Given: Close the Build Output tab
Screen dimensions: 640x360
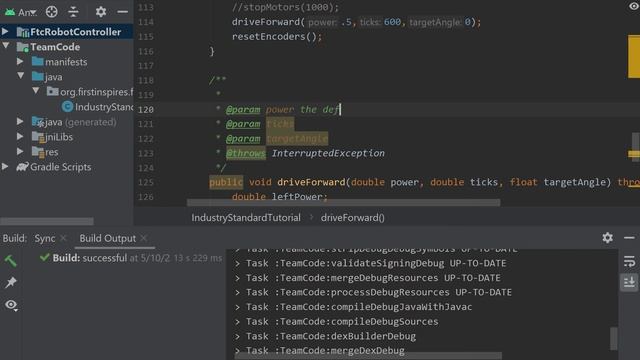Looking at the screenshot, I should 144,238.
